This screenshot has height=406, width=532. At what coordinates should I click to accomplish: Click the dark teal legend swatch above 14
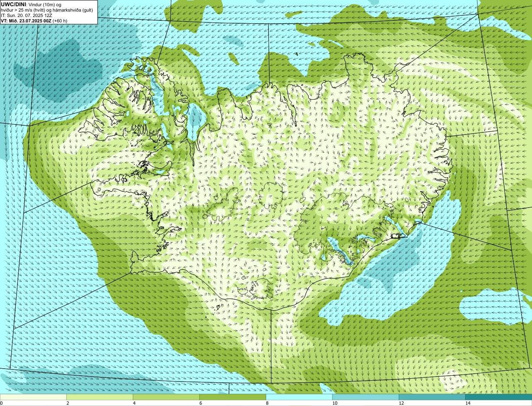tap(499, 397)
